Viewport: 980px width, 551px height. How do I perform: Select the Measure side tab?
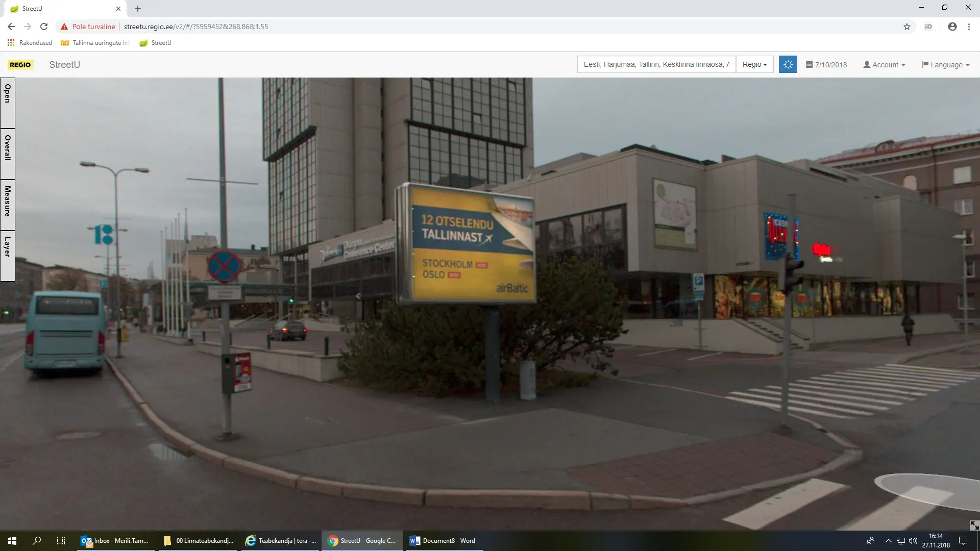click(x=8, y=204)
